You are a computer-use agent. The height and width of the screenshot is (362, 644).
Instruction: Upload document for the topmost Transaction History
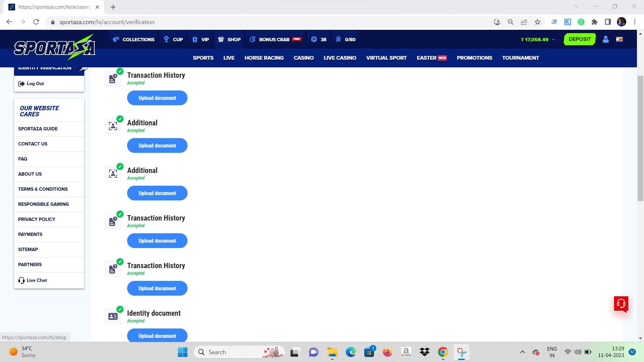click(157, 98)
